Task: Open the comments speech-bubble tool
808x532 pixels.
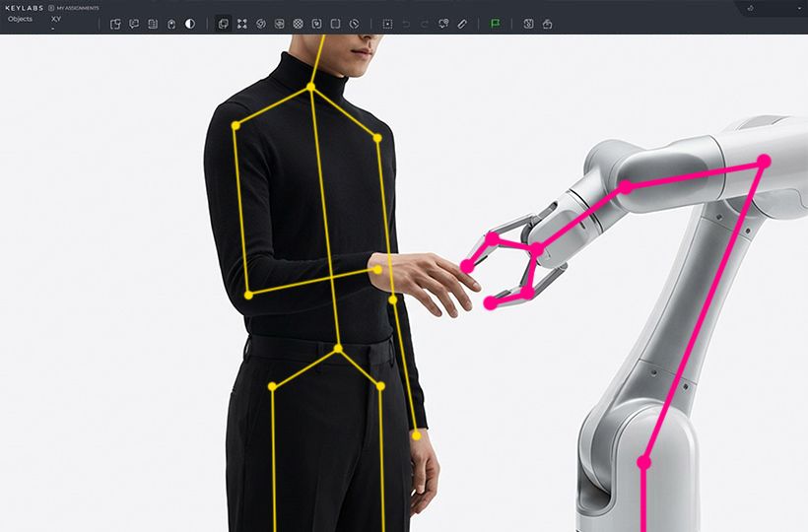Action: [134, 24]
